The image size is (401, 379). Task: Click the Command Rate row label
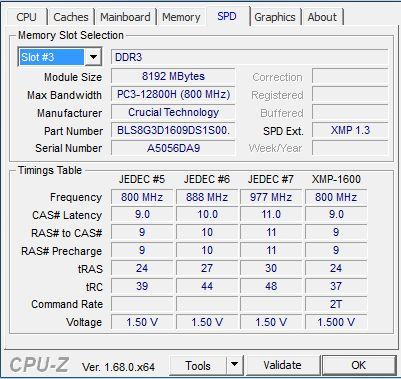(67, 304)
